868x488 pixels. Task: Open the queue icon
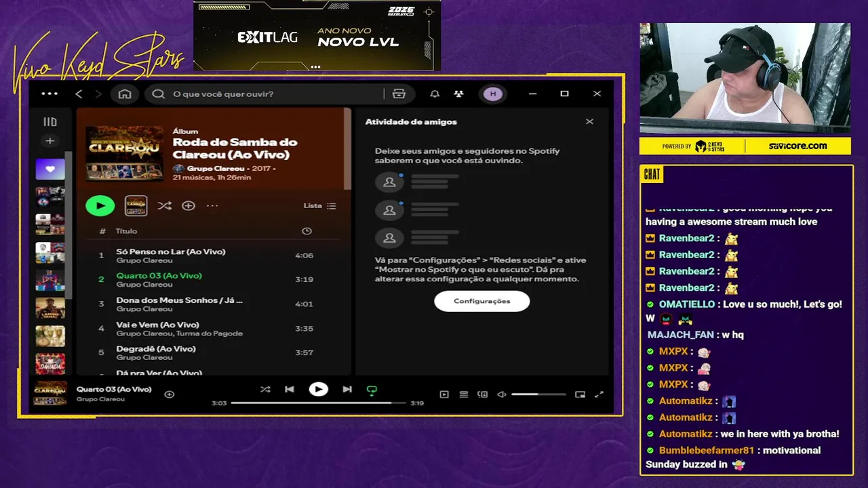[464, 394]
